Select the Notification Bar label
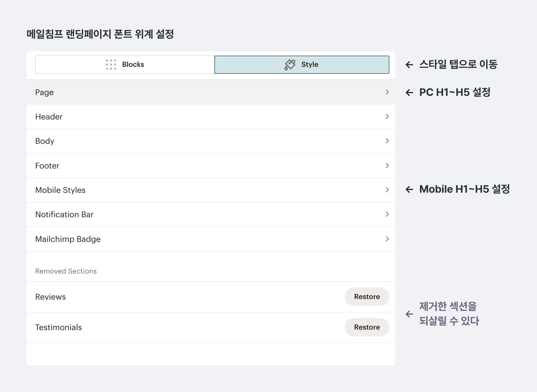Screen dimensions: 537x392 [64, 214]
